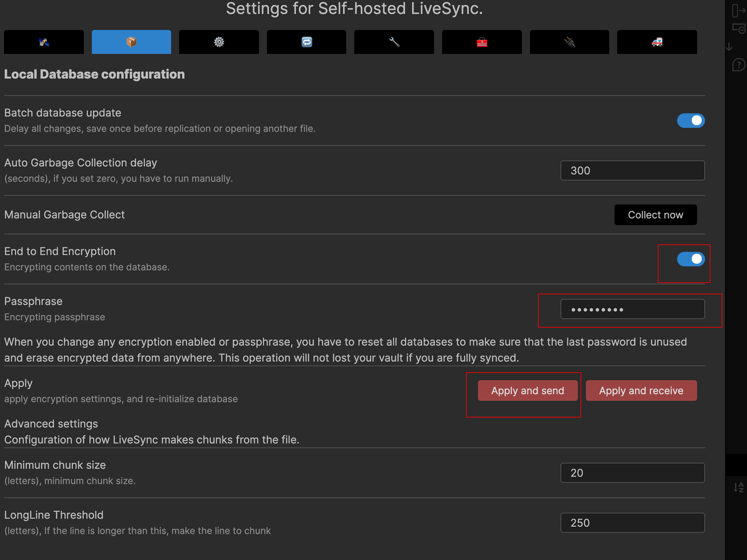Switch to the power plug tab
The height and width of the screenshot is (560, 747).
click(x=569, y=42)
